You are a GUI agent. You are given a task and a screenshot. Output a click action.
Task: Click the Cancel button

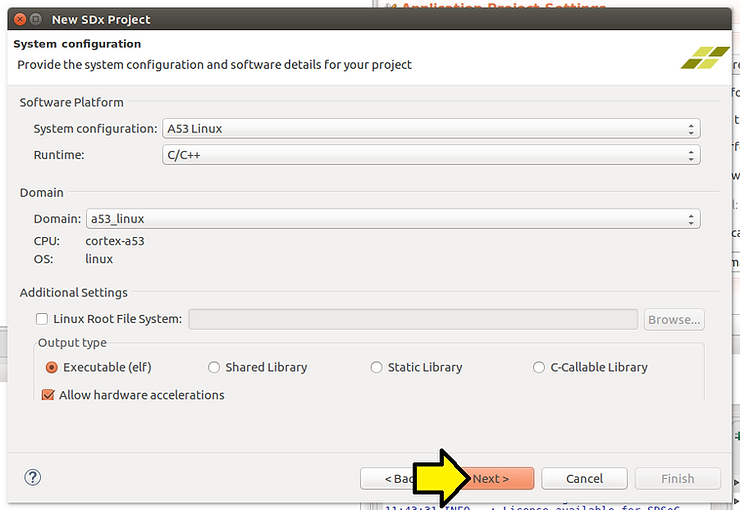(x=584, y=479)
